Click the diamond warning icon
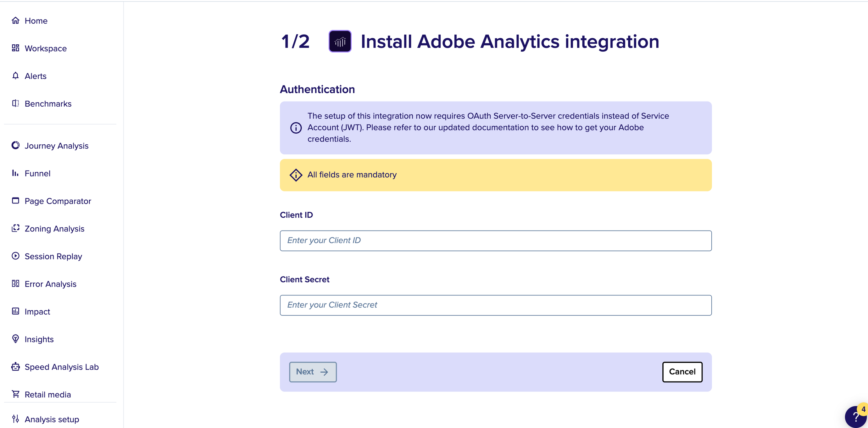The image size is (868, 428). point(296,175)
